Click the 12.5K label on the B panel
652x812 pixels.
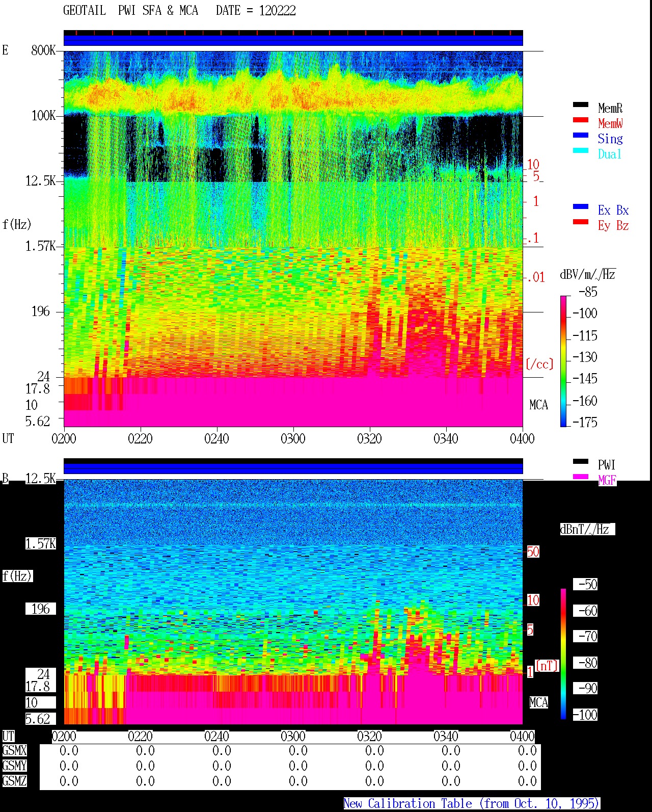(40, 478)
